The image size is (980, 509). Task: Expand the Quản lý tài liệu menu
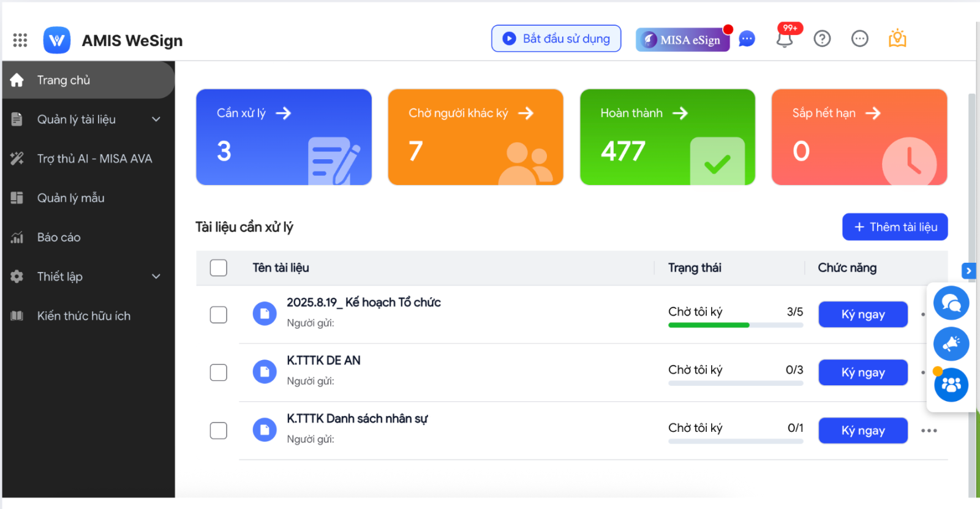[88, 119]
